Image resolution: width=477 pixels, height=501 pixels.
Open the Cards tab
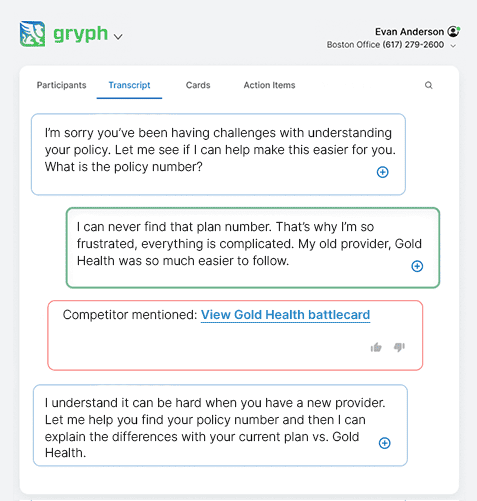(x=198, y=85)
